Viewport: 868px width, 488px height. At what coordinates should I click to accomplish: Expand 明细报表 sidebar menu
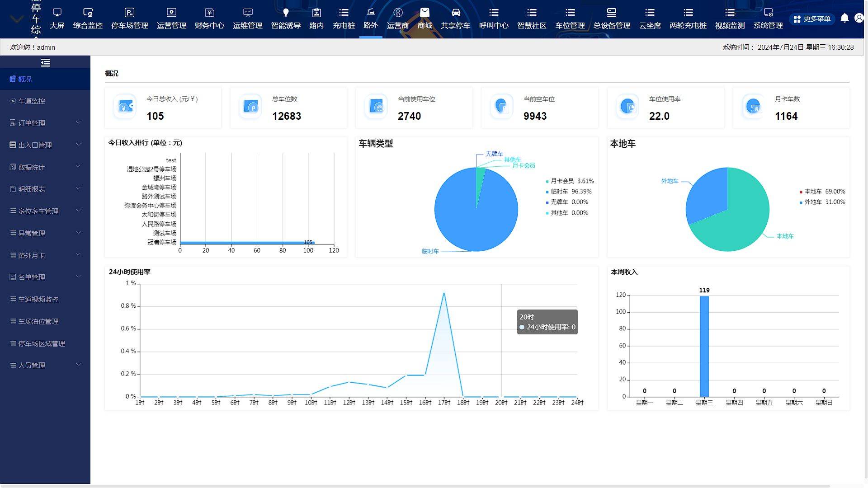click(x=45, y=189)
